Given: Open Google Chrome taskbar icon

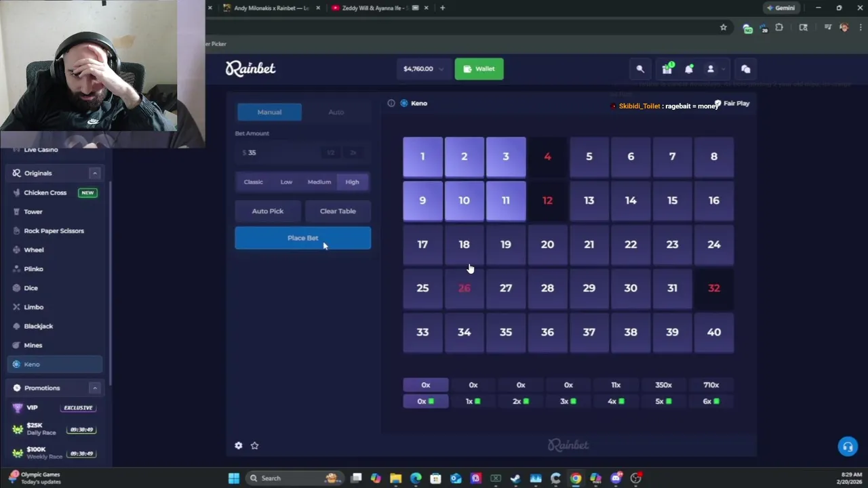Looking at the screenshot, I should tap(576, 478).
